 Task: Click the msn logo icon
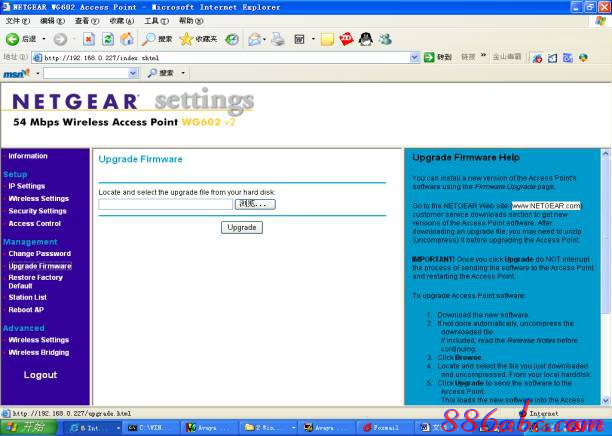click(x=16, y=73)
